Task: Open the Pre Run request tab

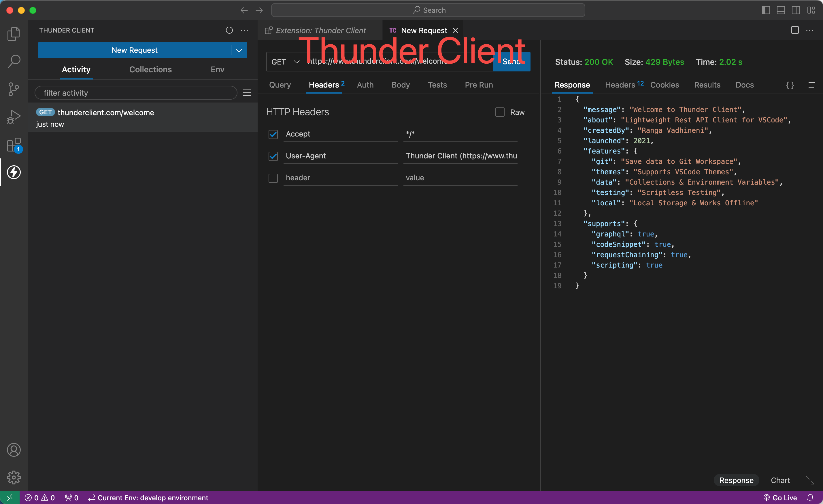Action: point(479,85)
